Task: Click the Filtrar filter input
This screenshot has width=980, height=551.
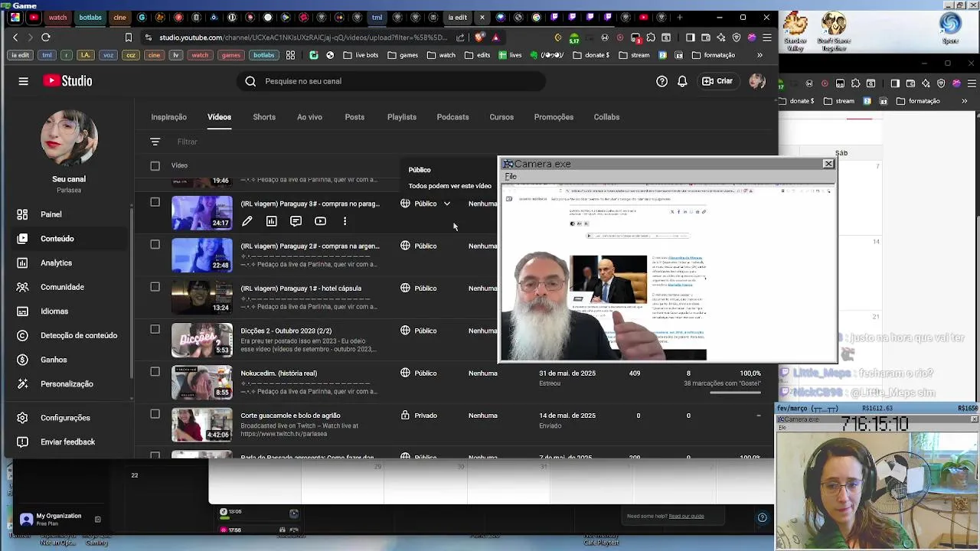Action: [x=187, y=142]
